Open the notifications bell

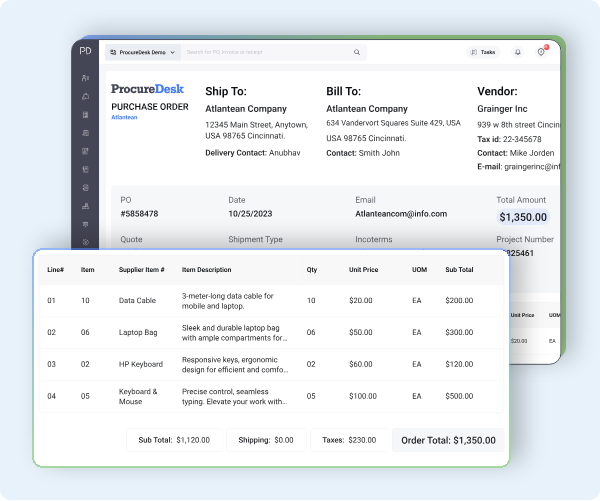coord(517,52)
